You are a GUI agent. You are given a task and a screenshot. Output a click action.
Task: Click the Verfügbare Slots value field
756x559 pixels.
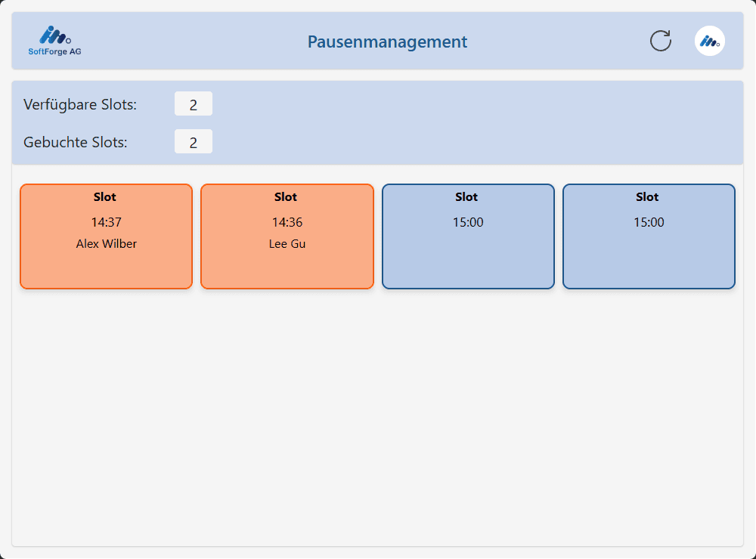click(194, 103)
